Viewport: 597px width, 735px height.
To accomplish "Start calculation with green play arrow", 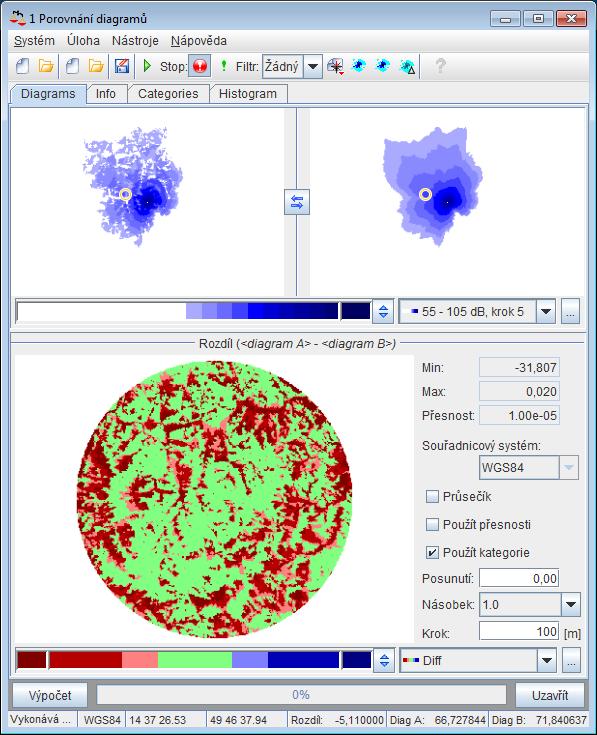I will (x=147, y=66).
